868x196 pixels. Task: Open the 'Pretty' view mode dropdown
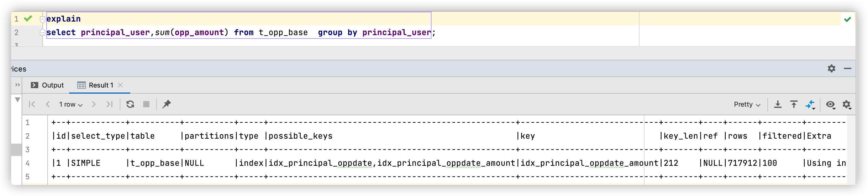746,104
